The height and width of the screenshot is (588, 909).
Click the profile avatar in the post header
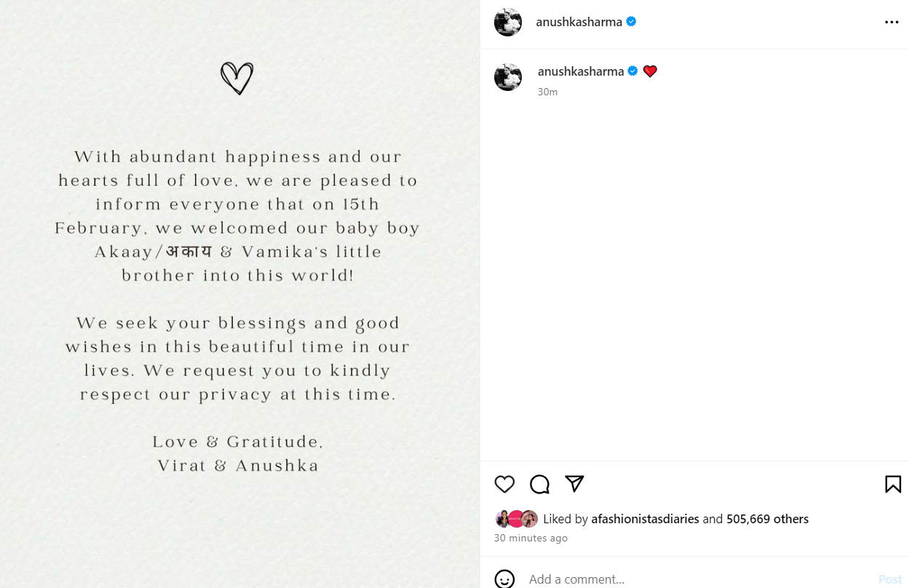508,23
